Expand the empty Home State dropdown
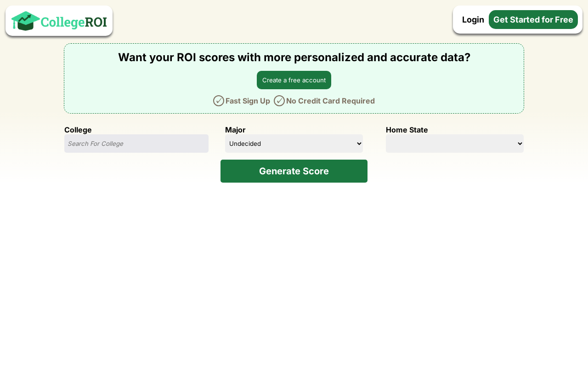The width and height of the screenshot is (588, 368). click(x=455, y=144)
